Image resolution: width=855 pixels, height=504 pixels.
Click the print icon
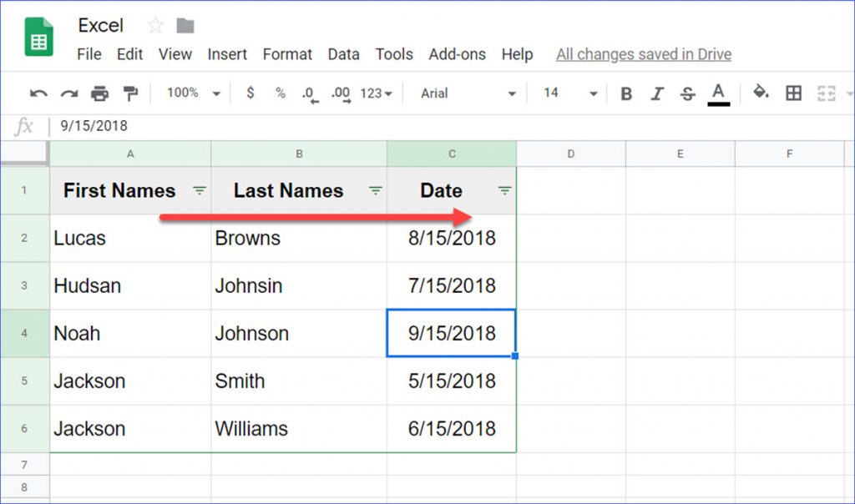(x=99, y=93)
